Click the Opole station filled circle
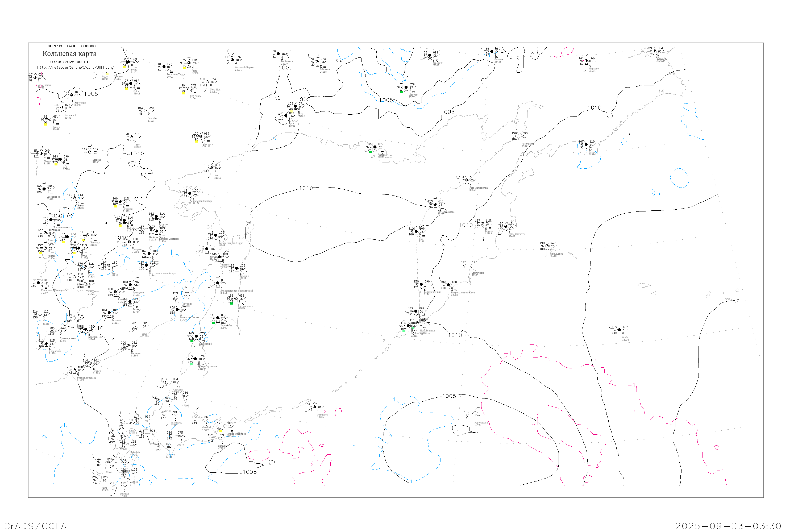This screenshot has width=798, height=532. pyautogui.click(x=620, y=330)
